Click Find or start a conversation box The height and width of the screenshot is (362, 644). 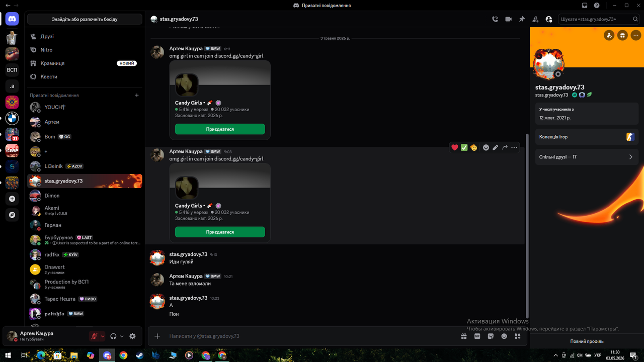(85, 19)
